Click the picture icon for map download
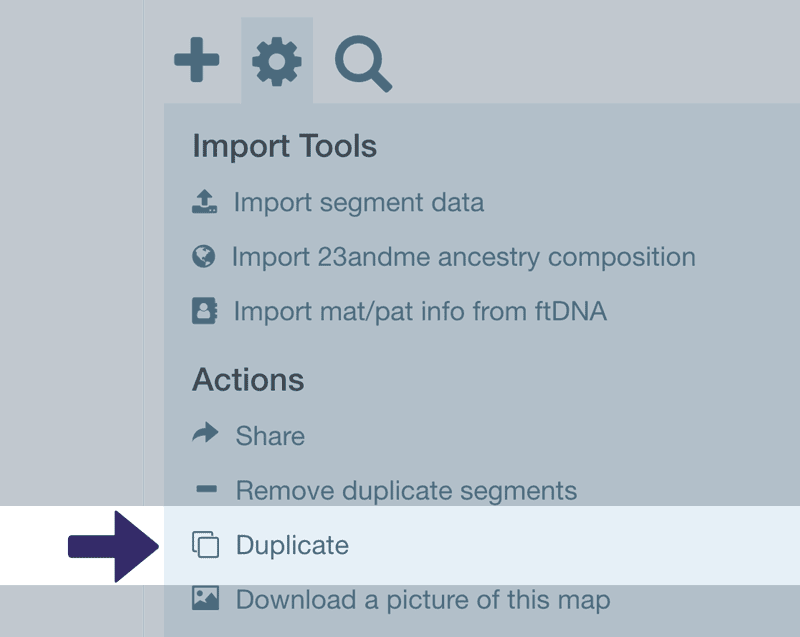This screenshot has width=800, height=637. tap(205, 600)
